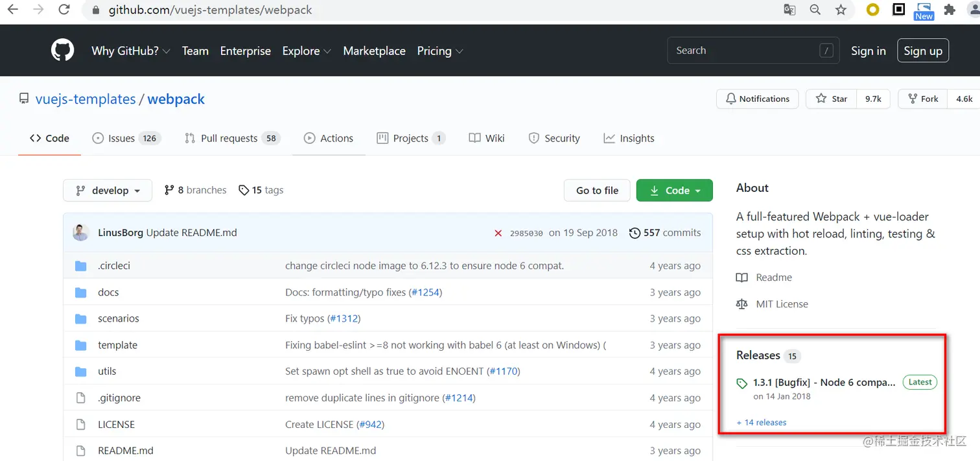Expand the develop branch dropdown
980x461 pixels.
tap(108, 191)
